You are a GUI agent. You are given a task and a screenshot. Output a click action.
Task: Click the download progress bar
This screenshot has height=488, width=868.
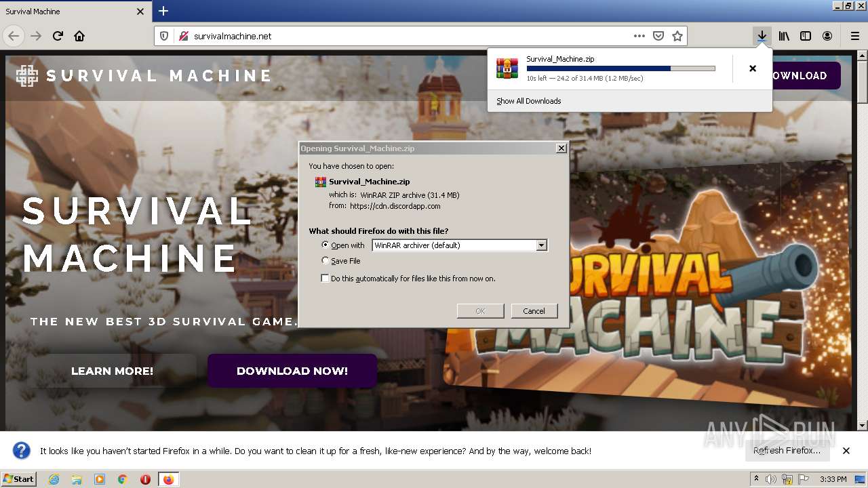click(x=620, y=68)
